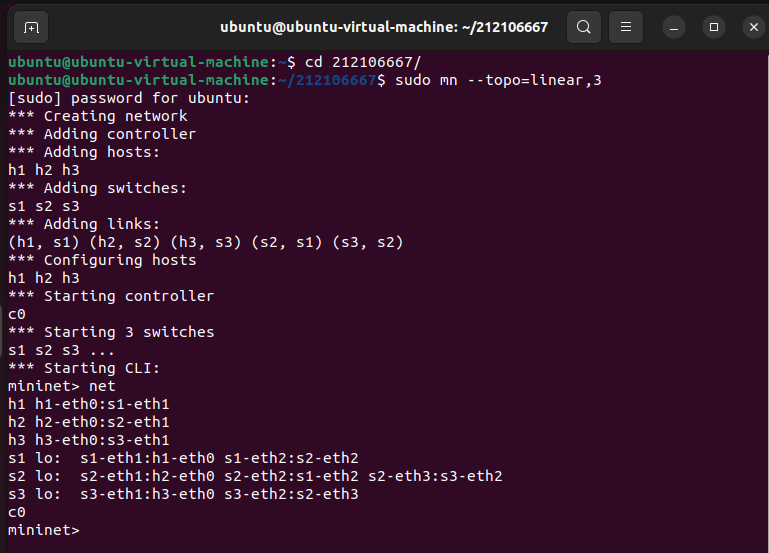The image size is (769, 553).
Task: Click the '[sudo] password for ubuntu:' line
Action: (128, 98)
